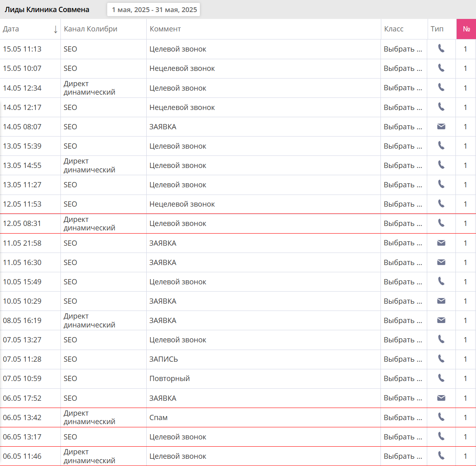Screen dimensions: 476x466
Task: Open Выбрать class dropdown for 06.05 11:46 row
Action: [403, 456]
